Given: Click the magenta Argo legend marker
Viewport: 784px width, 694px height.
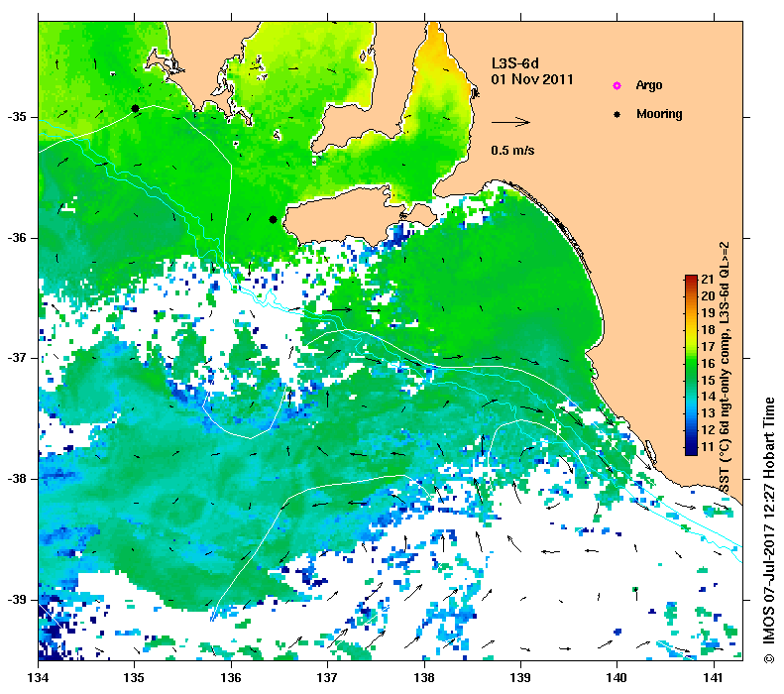Looking at the screenshot, I should 617,86.
